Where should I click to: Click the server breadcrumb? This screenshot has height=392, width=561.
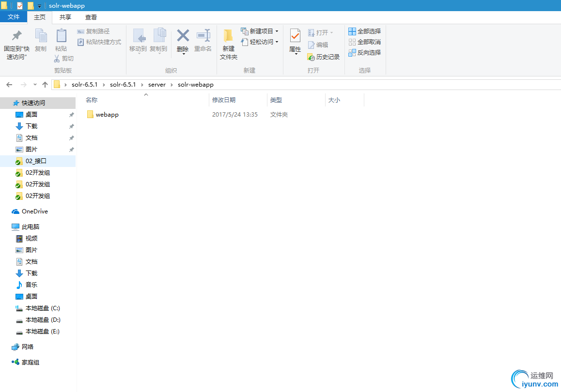(156, 85)
